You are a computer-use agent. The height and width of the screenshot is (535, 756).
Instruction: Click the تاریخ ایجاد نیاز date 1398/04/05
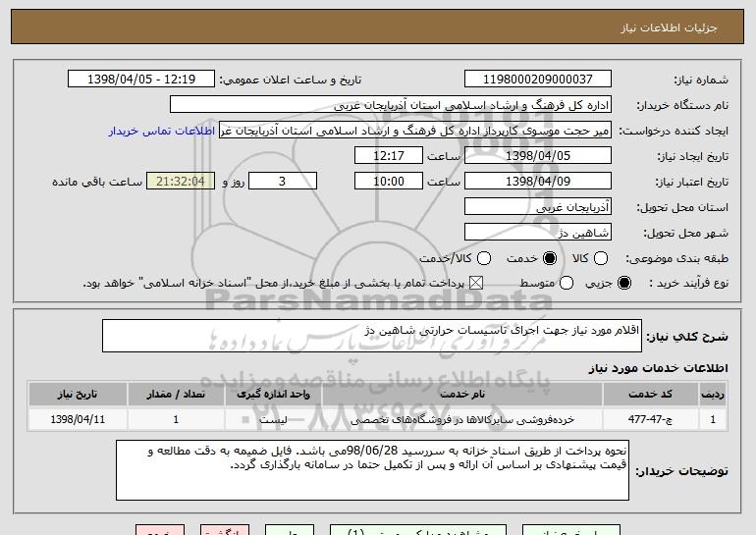click(538, 156)
